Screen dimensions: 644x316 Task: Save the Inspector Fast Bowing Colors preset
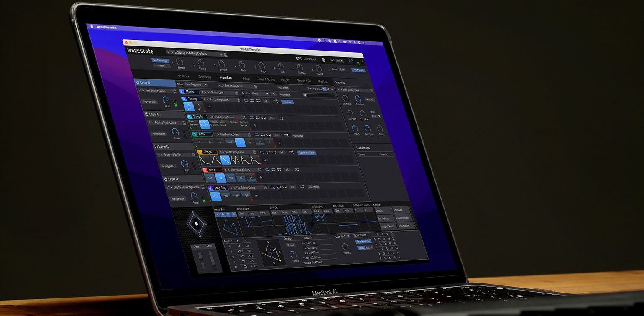click(x=371, y=90)
